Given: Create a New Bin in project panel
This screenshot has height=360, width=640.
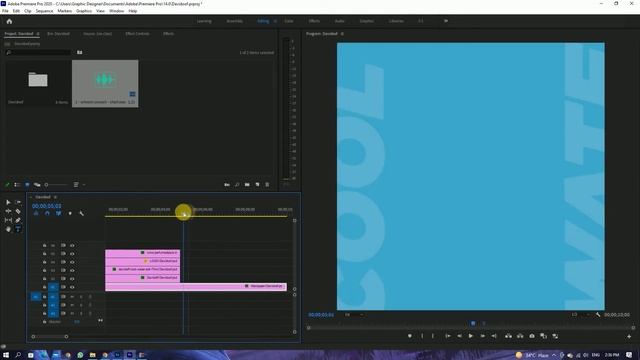Looking at the screenshot, I should click(247, 185).
